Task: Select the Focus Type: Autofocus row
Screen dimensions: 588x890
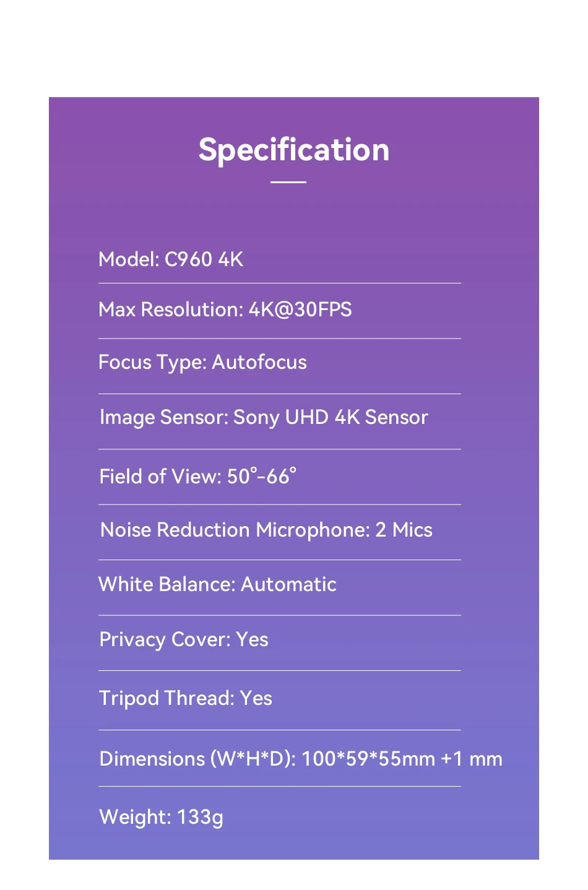Action: pos(202,363)
